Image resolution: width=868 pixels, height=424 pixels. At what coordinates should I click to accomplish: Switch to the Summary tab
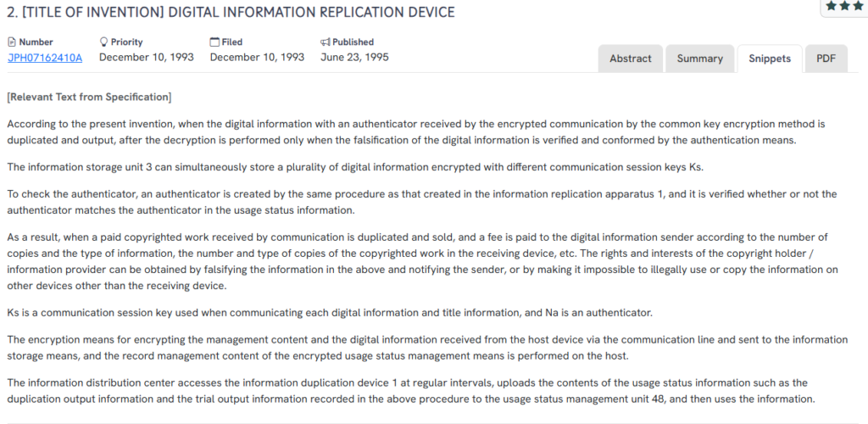click(699, 59)
